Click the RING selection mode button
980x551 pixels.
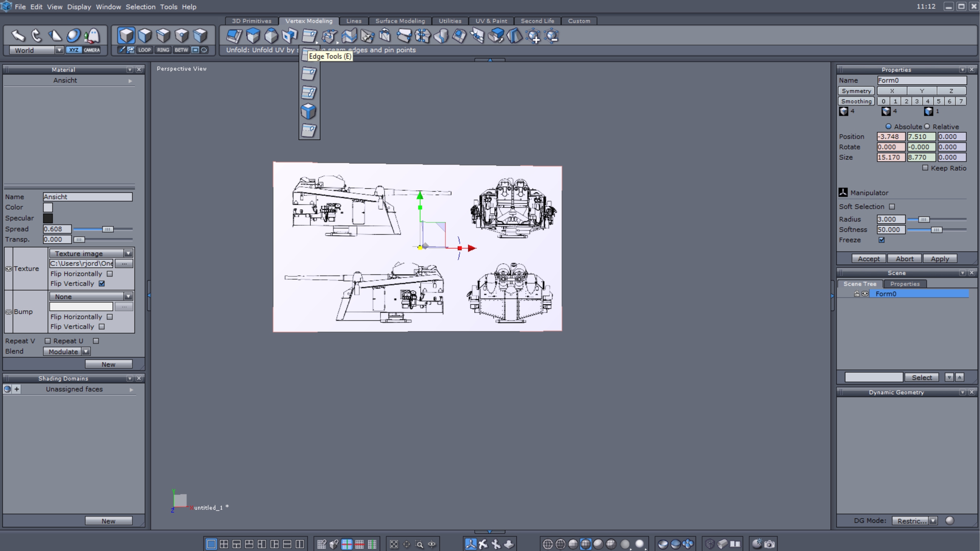163,50
